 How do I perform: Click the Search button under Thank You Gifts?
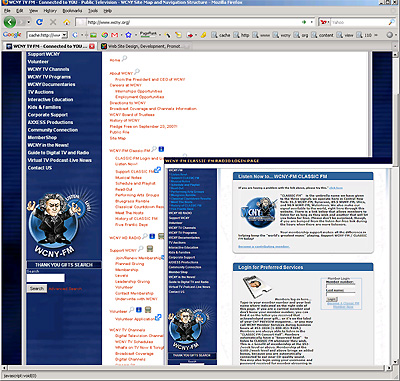pyautogui.click(x=37, y=289)
